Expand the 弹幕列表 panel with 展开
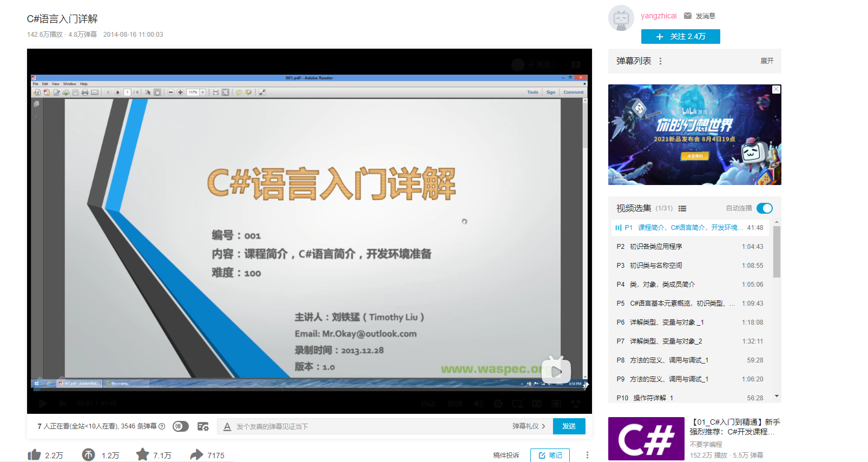Screen dimensions: 868x462 767,61
